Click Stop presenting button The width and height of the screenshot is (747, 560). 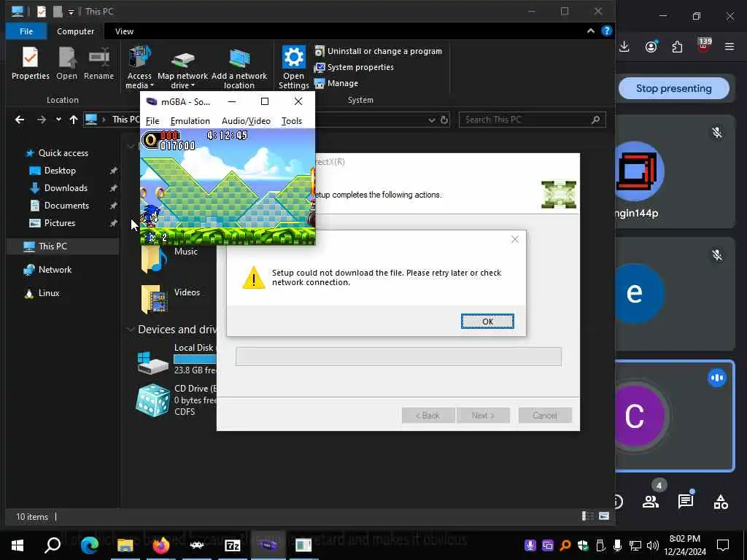point(673,88)
